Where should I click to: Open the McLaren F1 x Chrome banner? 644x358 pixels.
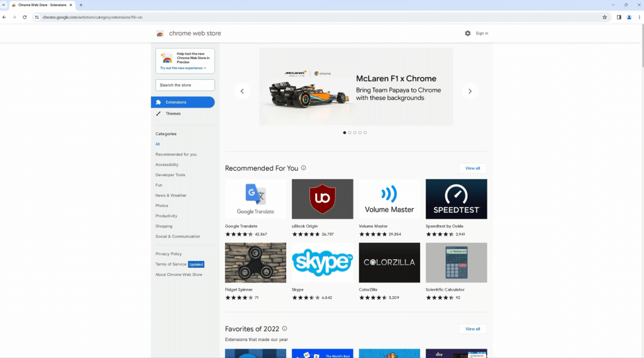click(x=356, y=87)
